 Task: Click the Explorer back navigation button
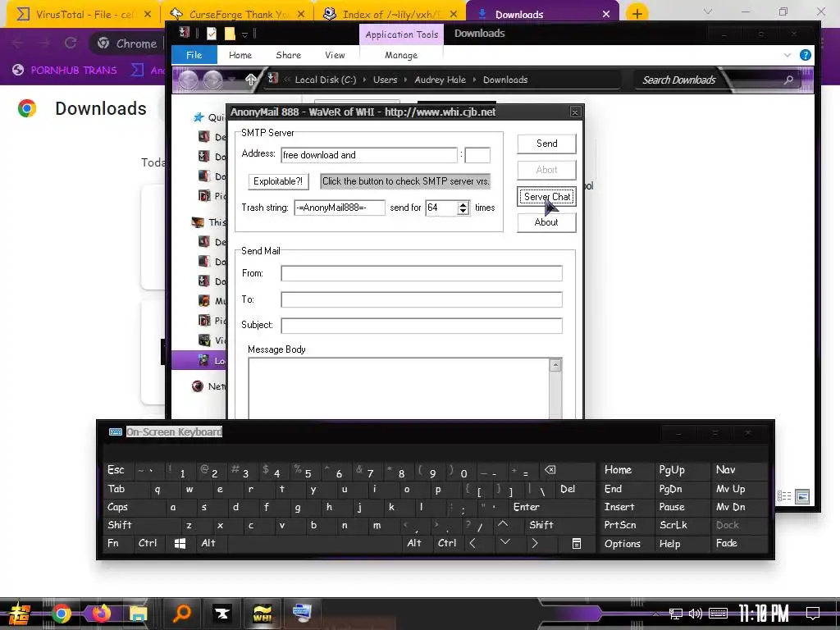[x=189, y=80]
